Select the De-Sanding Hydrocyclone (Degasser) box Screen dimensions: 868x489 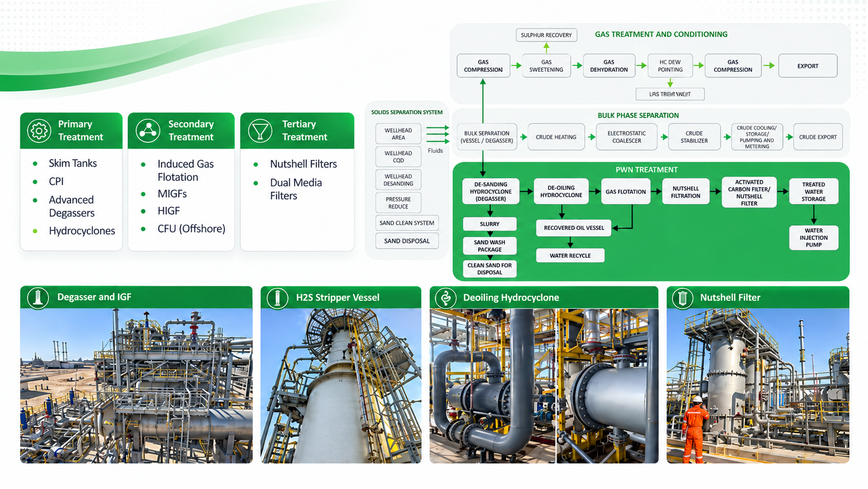tap(491, 192)
